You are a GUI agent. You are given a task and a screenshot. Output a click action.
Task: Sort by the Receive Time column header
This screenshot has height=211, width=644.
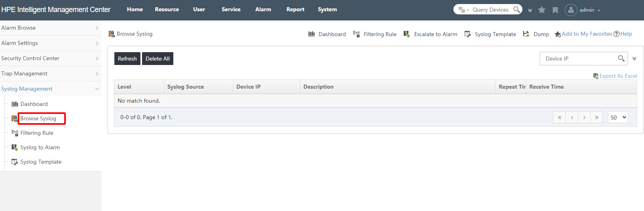(581, 87)
